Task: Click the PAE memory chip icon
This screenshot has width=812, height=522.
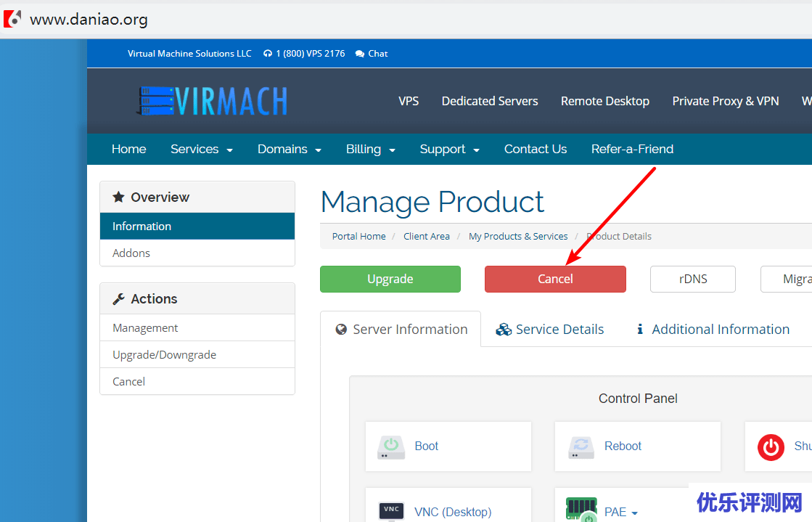Action: pos(581,509)
